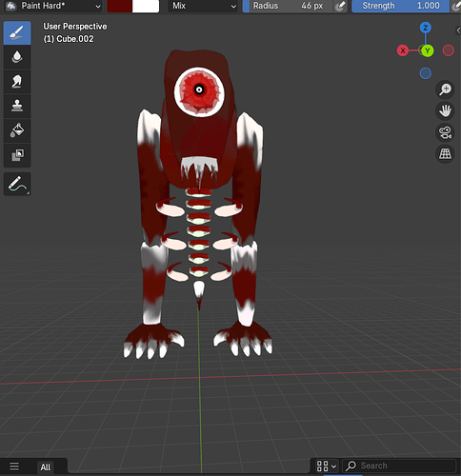461x476 pixels.
Task: Click the Pan hand viewport icon
Action: (445, 111)
